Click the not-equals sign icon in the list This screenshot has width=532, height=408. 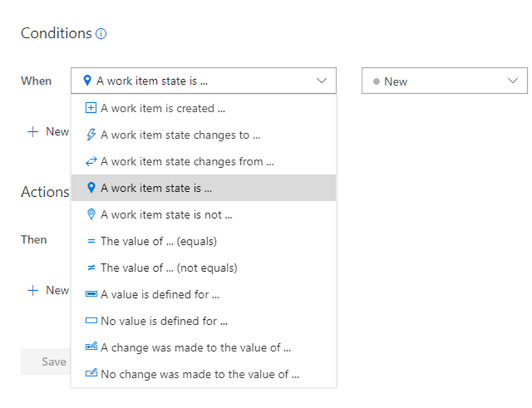[90, 268]
